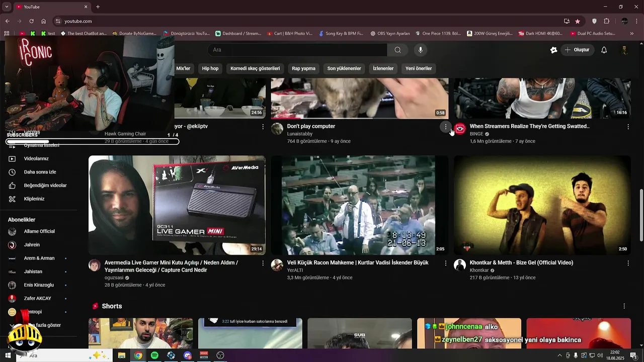This screenshot has height=362, width=644.
Task: Open Spotify from the taskbar
Action: [x=154, y=355]
